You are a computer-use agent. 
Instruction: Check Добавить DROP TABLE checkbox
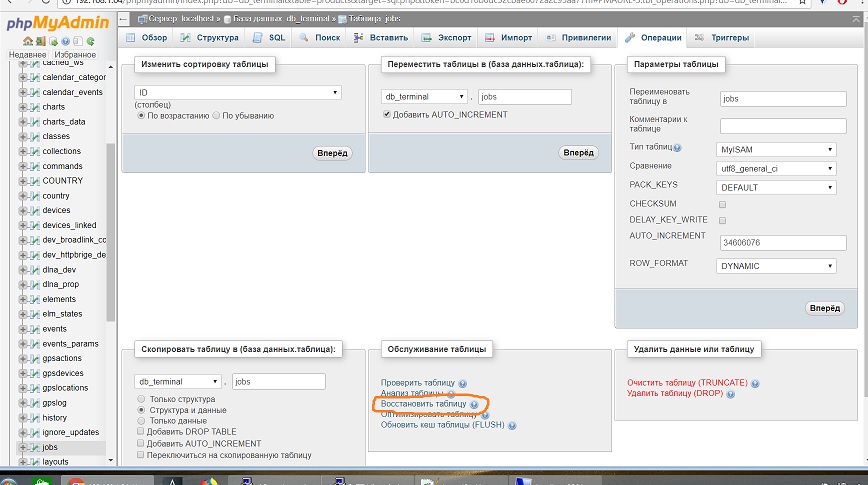141,431
